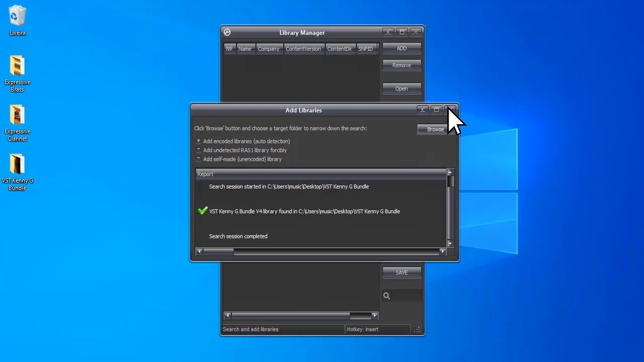Click report scrollbar down arrow
The width and height of the screenshot is (644, 362).
coord(450,243)
